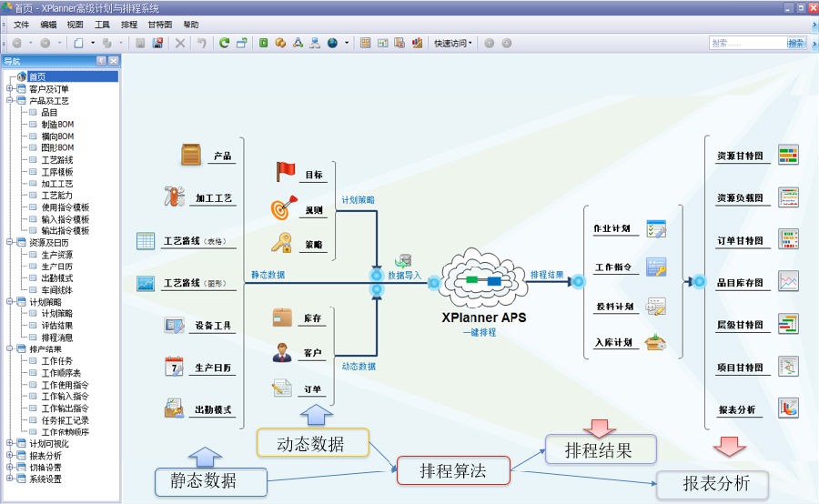This screenshot has height=504, width=819.
Task: Expand the 系统设置 tree node
Action: point(10,479)
